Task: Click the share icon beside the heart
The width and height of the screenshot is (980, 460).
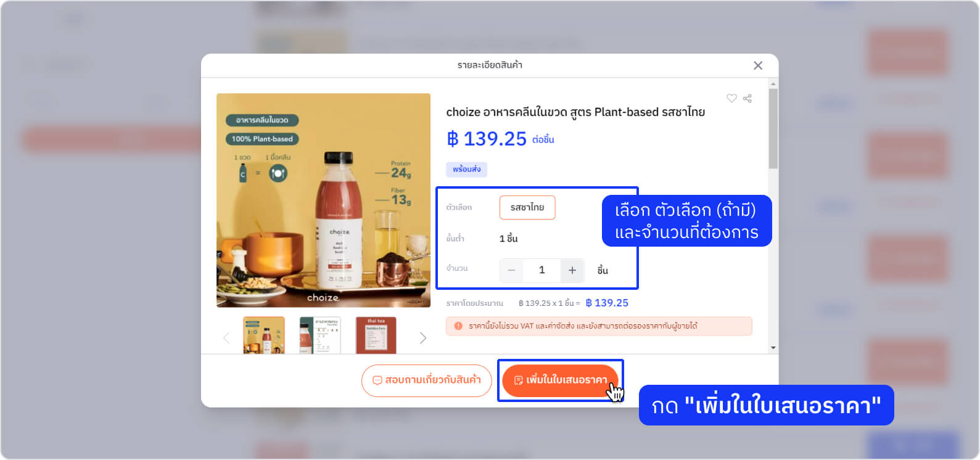Action: click(747, 98)
